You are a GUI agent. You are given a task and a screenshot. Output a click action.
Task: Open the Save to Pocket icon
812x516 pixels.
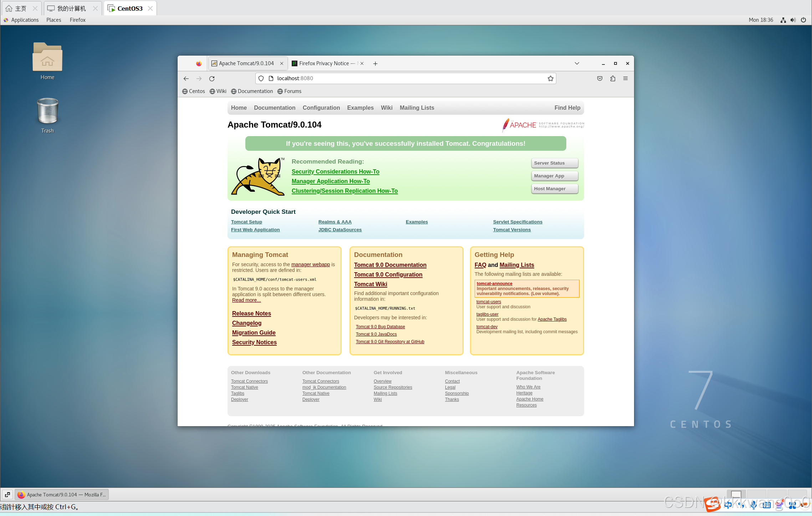tap(600, 78)
